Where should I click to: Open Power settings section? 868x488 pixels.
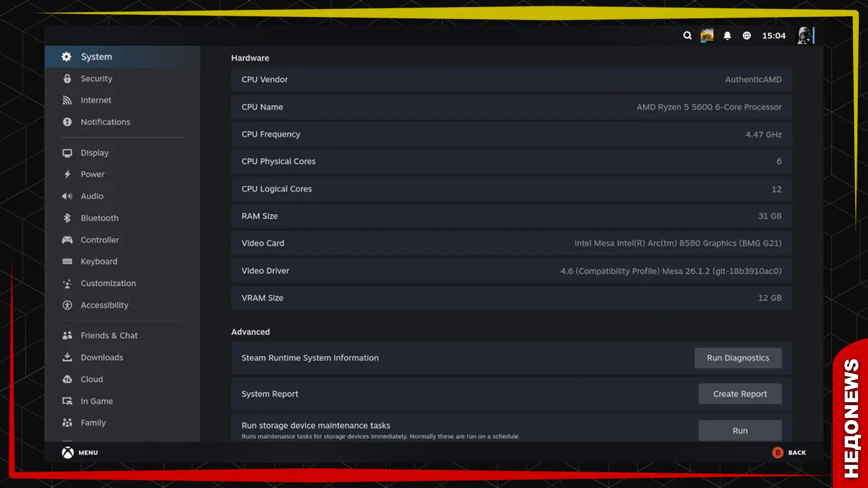[x=122, y=174]
